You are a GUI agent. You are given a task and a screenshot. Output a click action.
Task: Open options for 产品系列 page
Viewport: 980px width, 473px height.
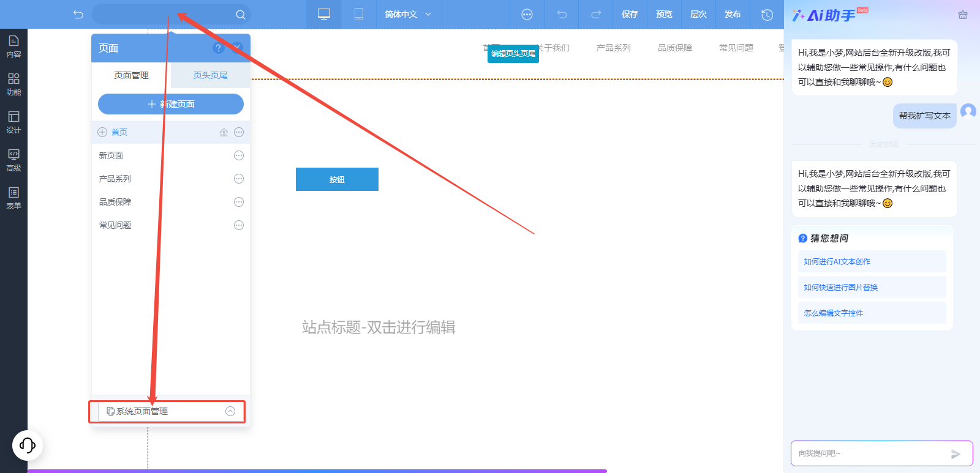coord(239,179)
